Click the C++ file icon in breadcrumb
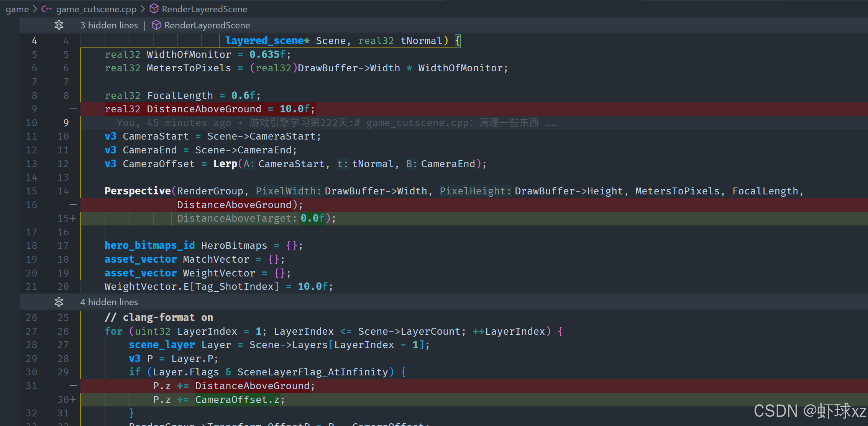The image size is (868, 426). click(x=46, y=9)
